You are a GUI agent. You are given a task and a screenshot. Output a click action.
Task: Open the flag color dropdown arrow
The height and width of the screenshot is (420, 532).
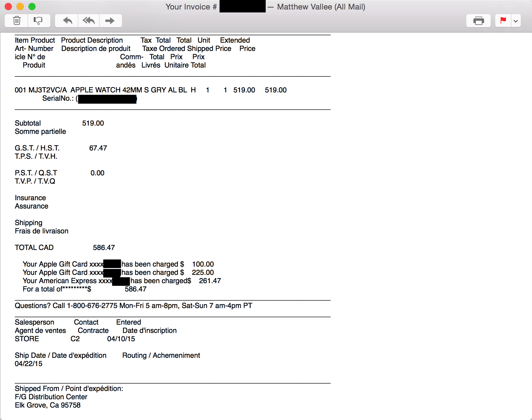click(x=516, y=21)
